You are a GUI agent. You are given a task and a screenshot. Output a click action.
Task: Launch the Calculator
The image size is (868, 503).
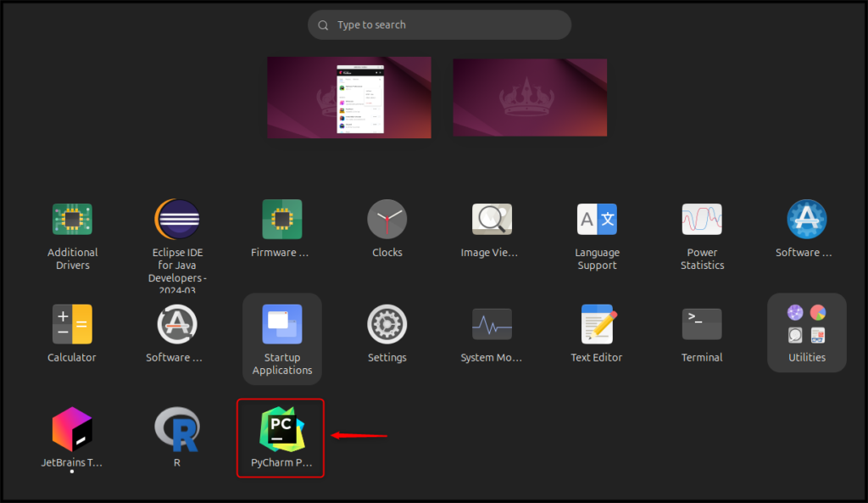[72, 323]
